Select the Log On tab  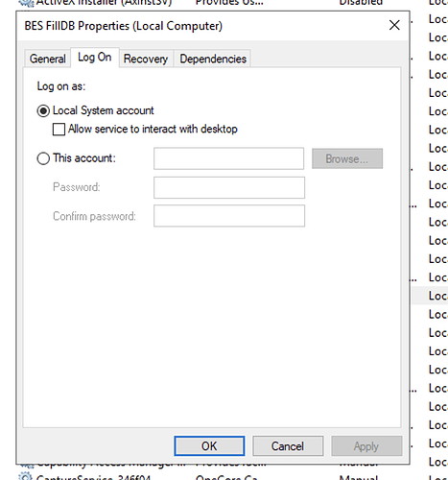point(95,58)
